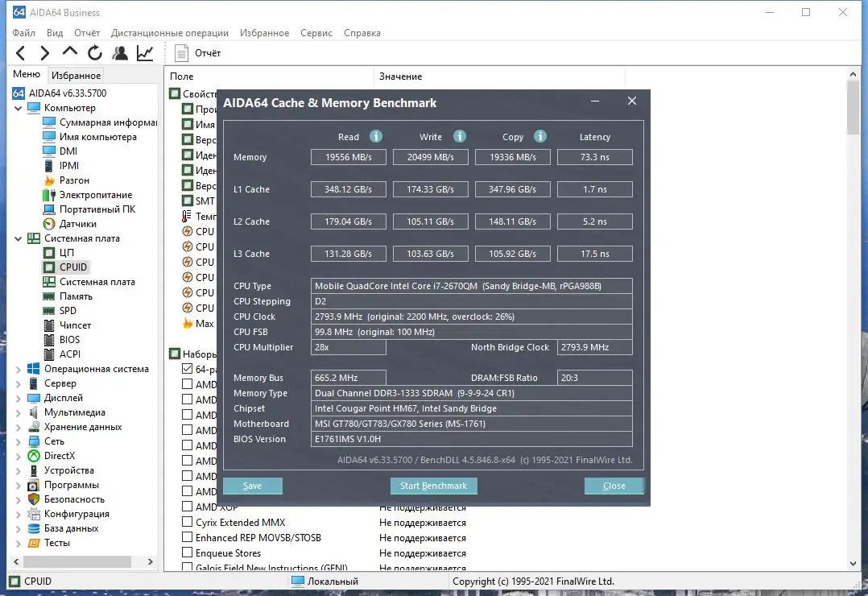The image size is (868, 596).
Task: Expand the Операционная система tree branch
Action: [x=18, y=368]
